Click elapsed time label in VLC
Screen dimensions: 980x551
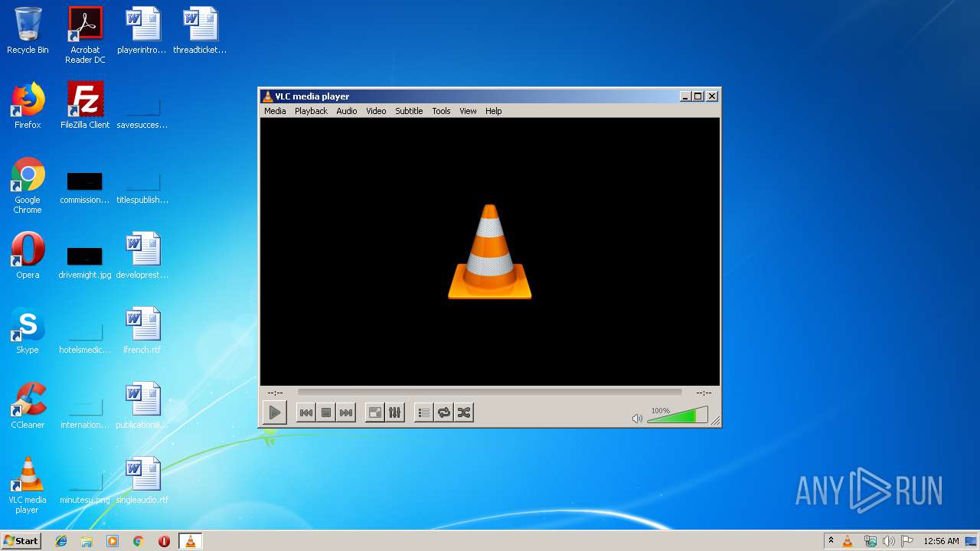tap(275, 393)
